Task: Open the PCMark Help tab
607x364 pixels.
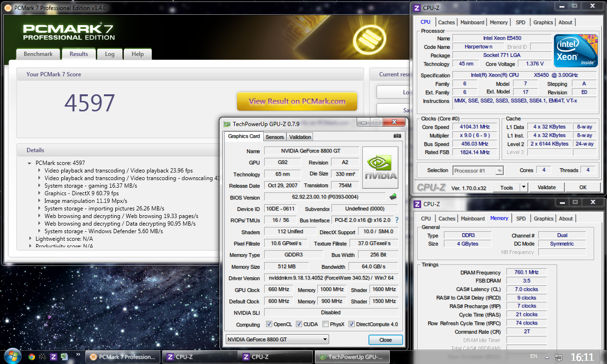Action: (138, 54)
